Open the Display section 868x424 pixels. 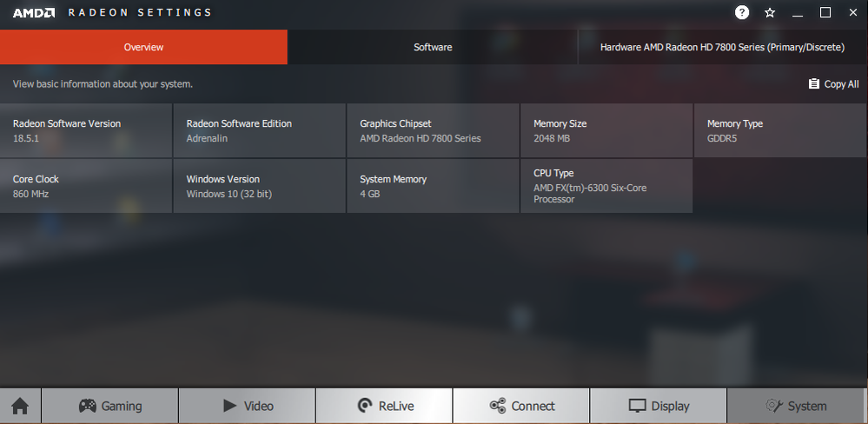(x=659, y=406)
